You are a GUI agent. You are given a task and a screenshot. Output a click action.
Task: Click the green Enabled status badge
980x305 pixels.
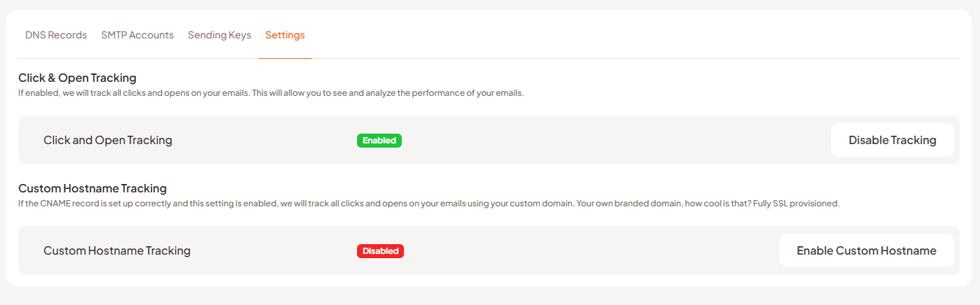pos(379,141)
